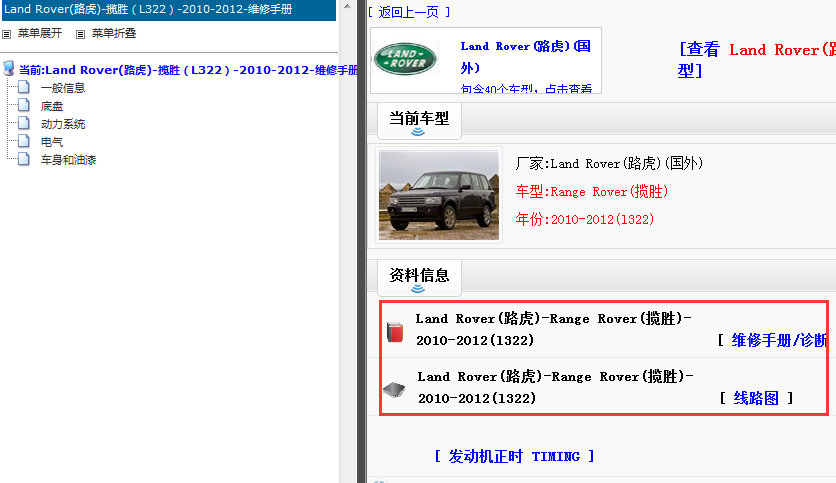Click the Range Rover vehicle photo thumbnail

pyautogui.click(x=439, y=195)
